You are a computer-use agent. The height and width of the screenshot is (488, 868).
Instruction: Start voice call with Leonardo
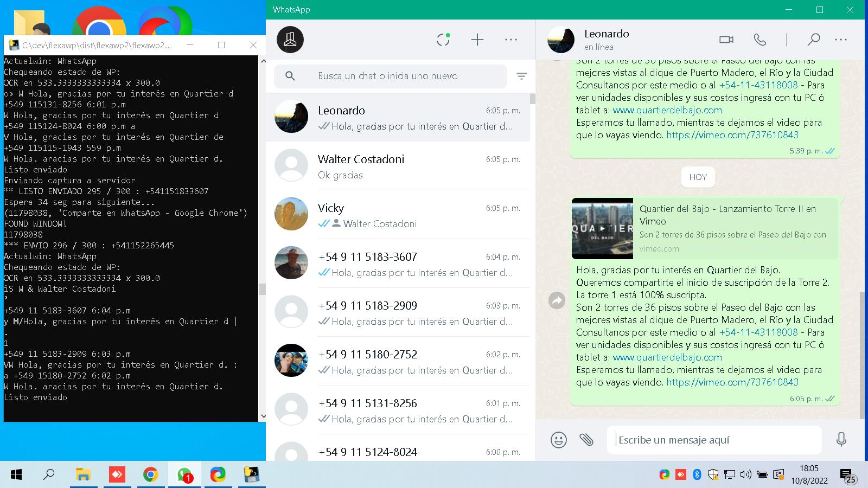coord(760,40)
